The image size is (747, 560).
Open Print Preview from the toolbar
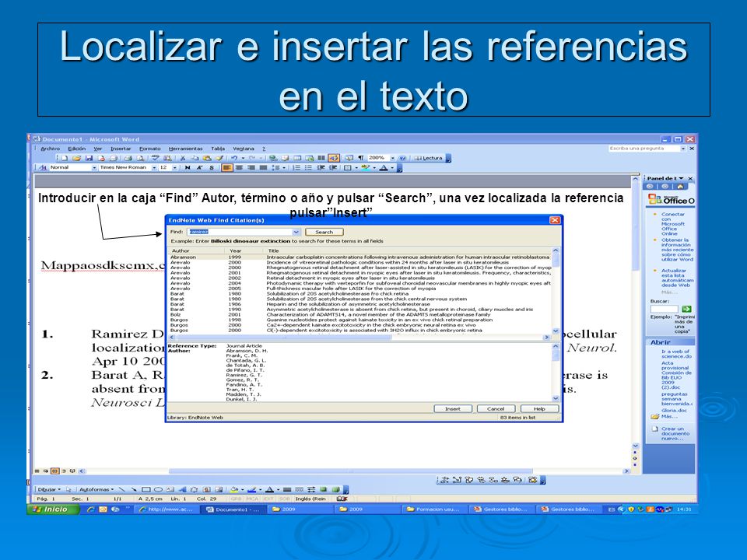pyautogui.click(x=140, y=158)
